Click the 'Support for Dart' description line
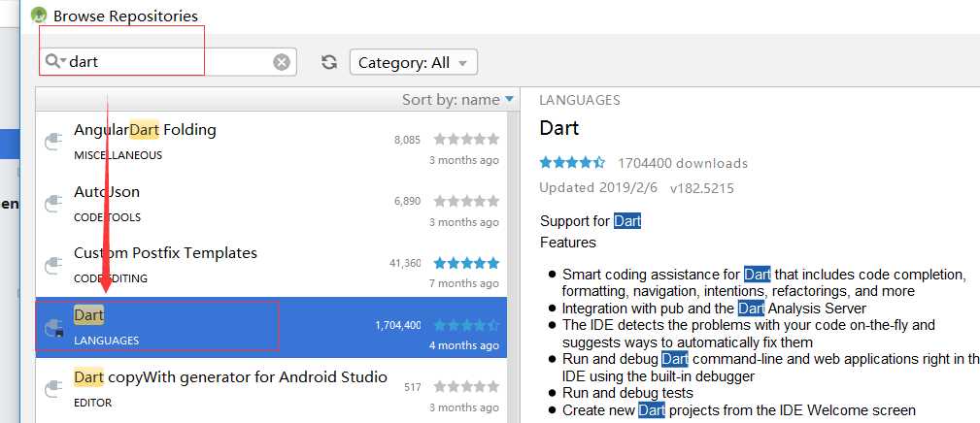980x423 pixels. point(591,221)
